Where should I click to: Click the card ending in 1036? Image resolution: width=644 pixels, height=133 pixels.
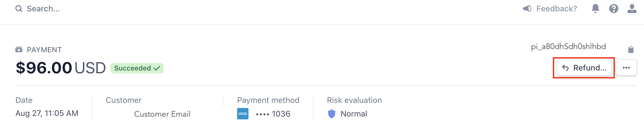point(273,114)
